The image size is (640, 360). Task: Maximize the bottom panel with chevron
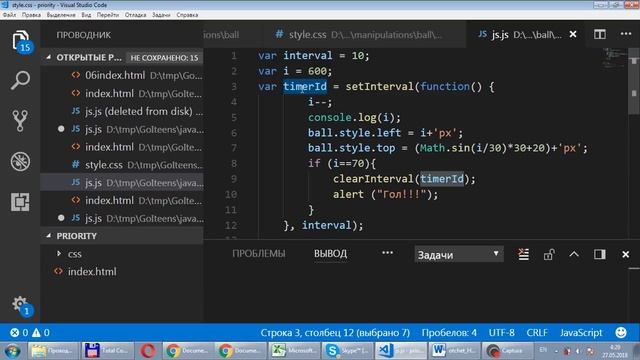[x=574, y=254]
